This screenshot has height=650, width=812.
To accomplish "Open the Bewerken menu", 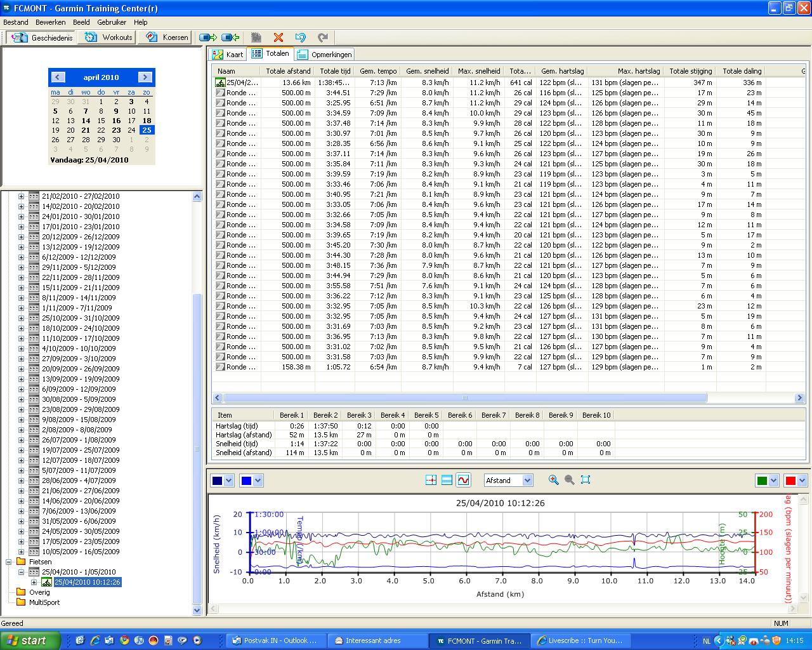I will [51, 22].
